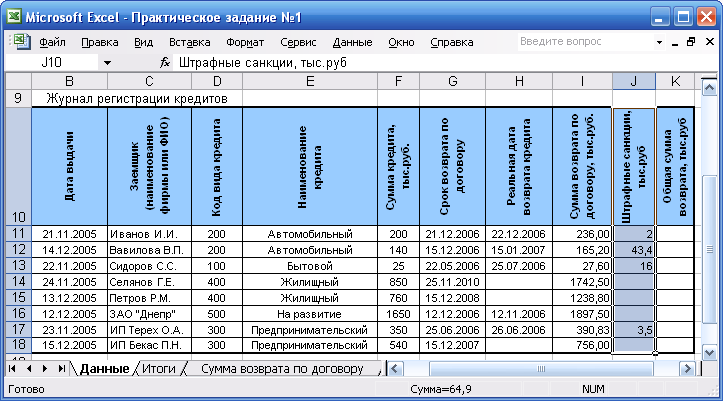Minimize the workbook window inside Excel
The height and width of the screenshot is (401, 723).
[675, 43]
